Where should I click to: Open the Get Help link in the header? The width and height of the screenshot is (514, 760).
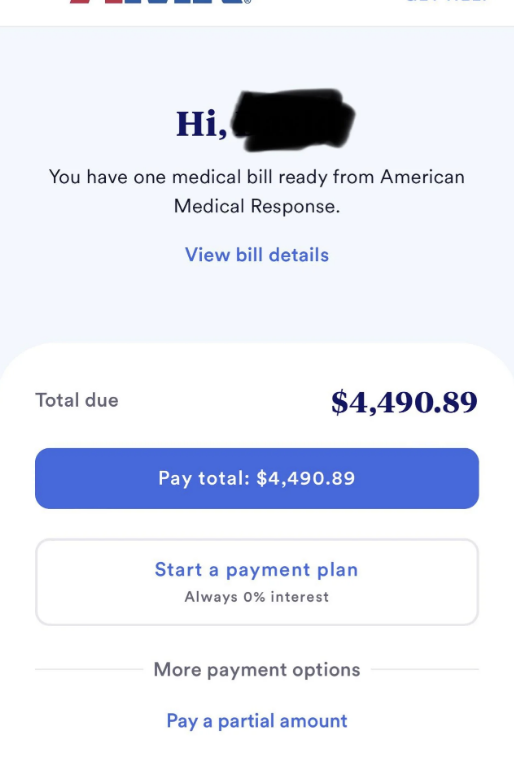[447, 1]
